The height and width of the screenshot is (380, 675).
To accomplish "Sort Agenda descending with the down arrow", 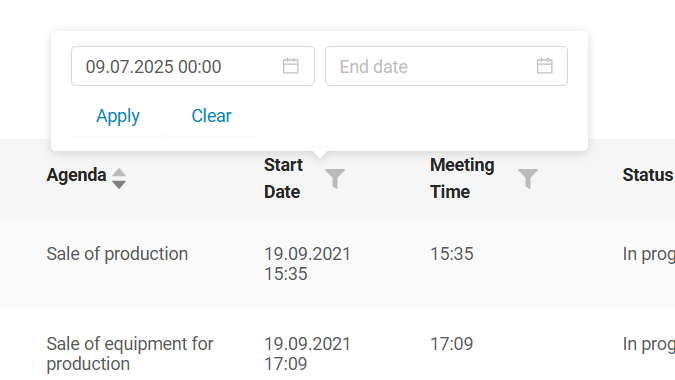I will click(x=119, y=185).
